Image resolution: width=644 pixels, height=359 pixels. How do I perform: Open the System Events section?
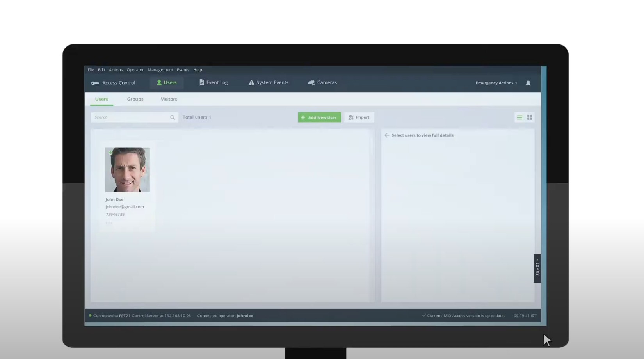[269, 83]
